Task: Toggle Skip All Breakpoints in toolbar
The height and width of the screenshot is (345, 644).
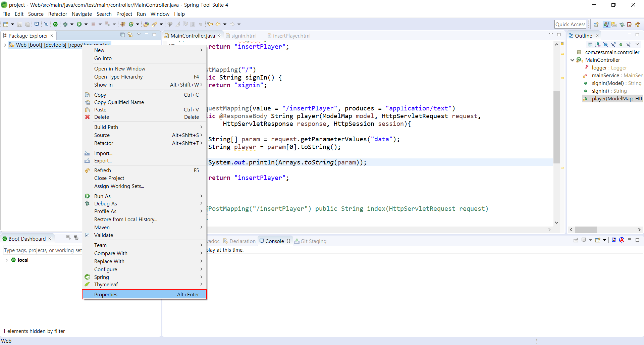Action: [46, 24]
